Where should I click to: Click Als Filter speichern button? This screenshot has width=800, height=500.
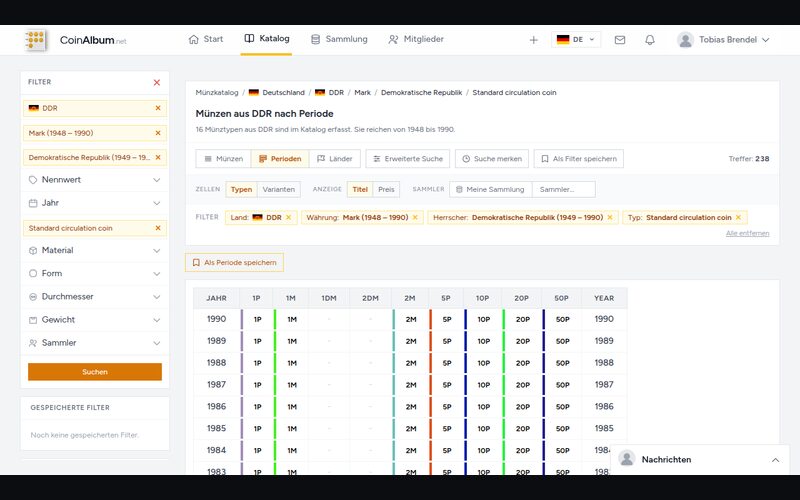point(579,159)
